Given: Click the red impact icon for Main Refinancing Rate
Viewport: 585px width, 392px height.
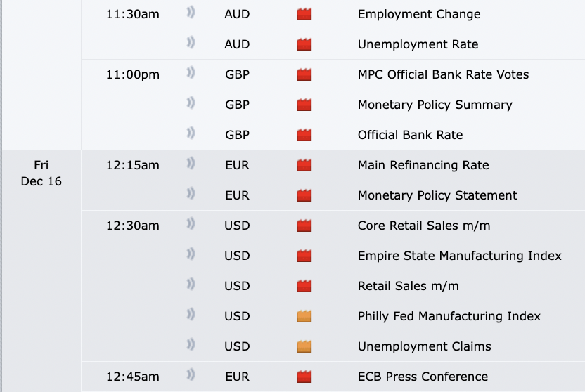Looking at the screenshot, I should click(x=304, y=165).
